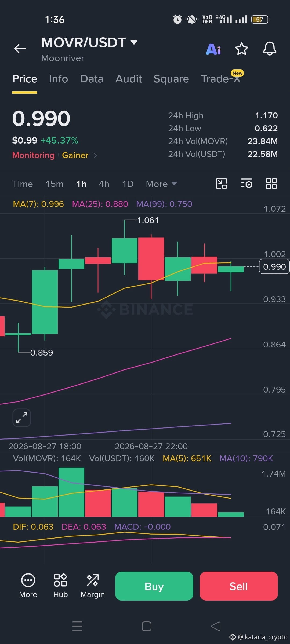Tap the 24h Vol(USDT) value 22.58M
The image size is (290, 644).
pos(263,154)
